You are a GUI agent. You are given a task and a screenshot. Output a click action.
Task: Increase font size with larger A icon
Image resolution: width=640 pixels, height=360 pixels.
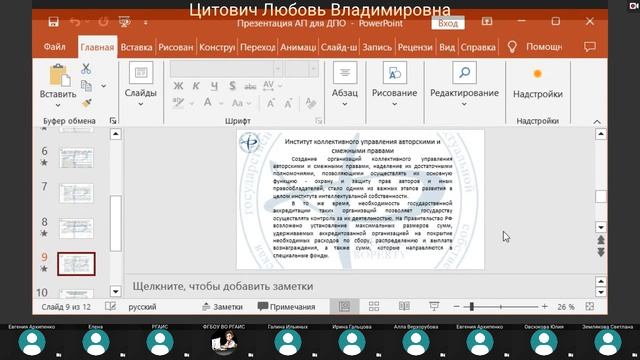pos(270,103)
